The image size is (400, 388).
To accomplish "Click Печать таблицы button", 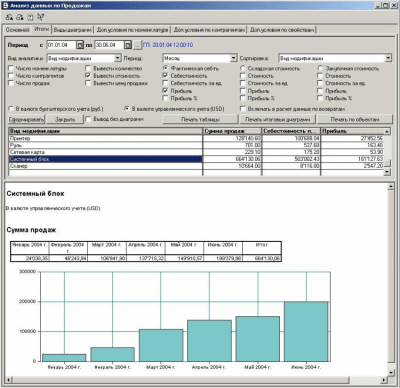I will point(200,119).
